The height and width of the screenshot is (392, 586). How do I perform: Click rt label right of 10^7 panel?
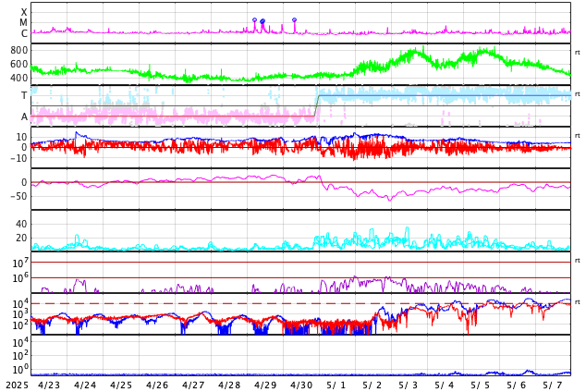pyautogui.click(x=578, y=260)
